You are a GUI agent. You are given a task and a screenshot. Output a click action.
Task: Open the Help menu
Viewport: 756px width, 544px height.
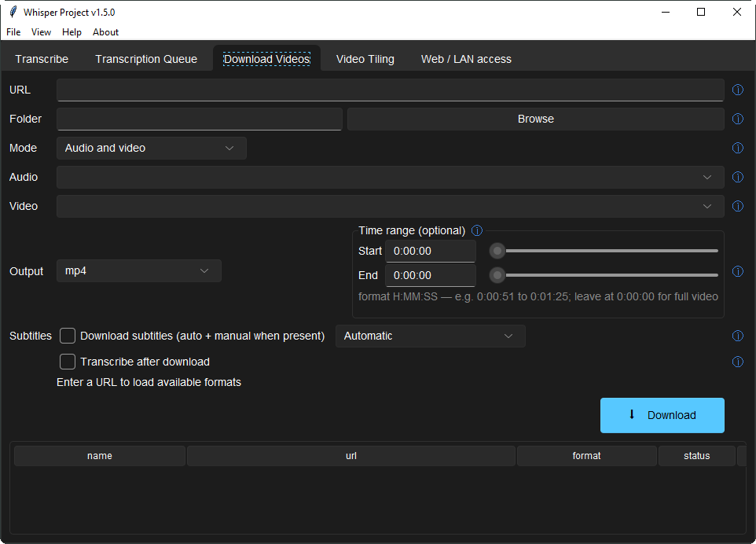pos(72,31)
